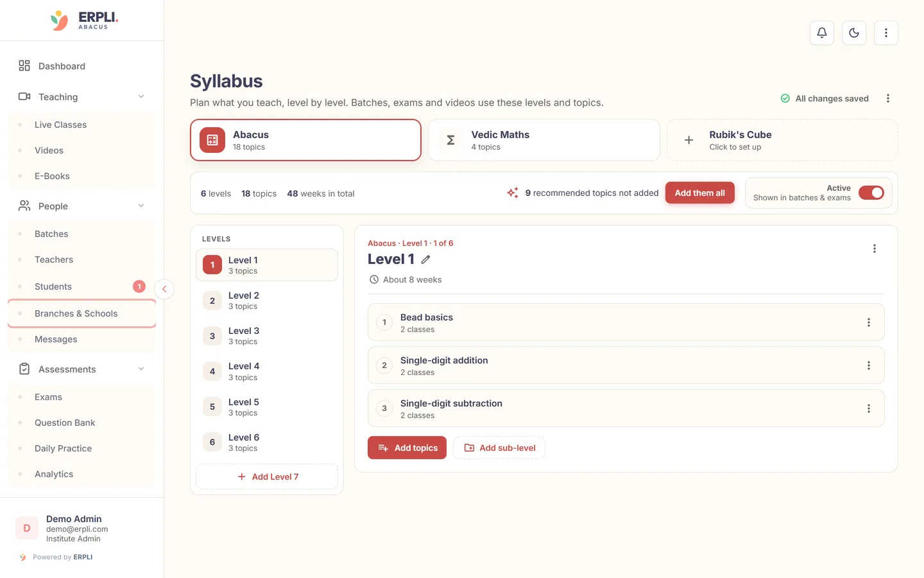The image size is (924, 578).
Task: Click the Add topics button
Action: (x=407, y=448)
